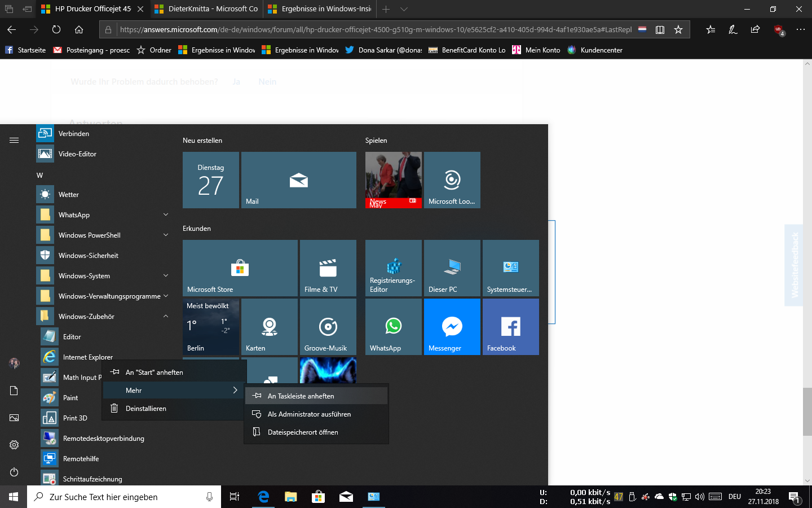Open the Print 3D app icon
812x508 pixels.
tap(50, 418)
